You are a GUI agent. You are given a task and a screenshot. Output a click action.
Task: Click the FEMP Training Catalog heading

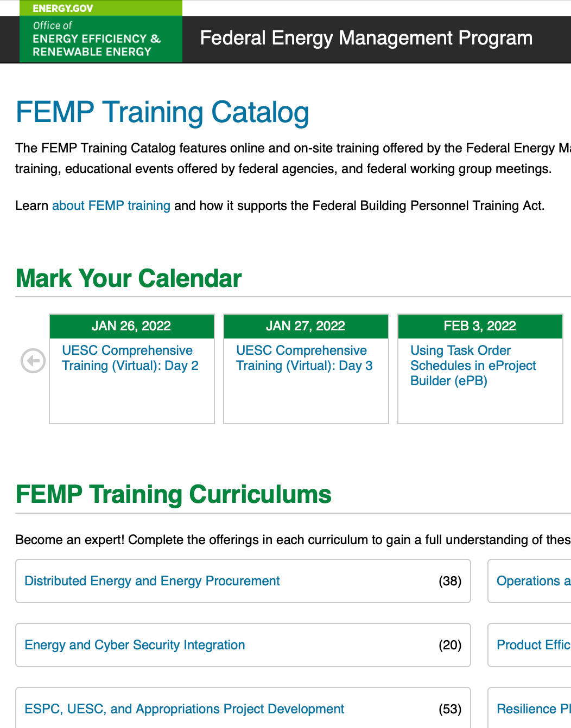click(162, 112)
